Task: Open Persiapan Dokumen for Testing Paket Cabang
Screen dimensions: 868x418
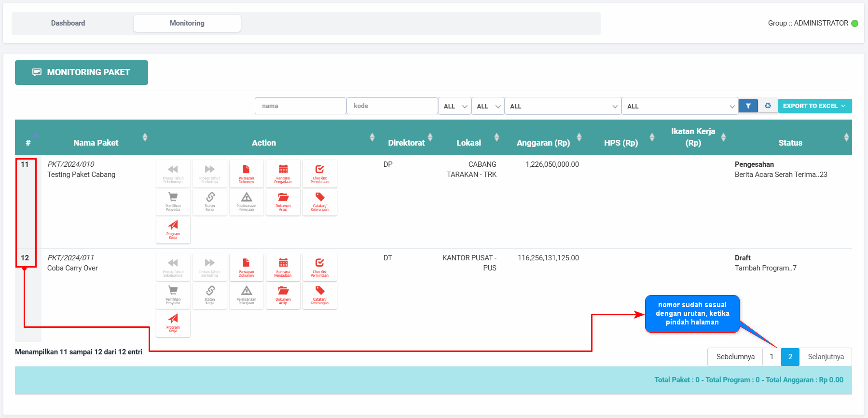Action: pos(246,174)
